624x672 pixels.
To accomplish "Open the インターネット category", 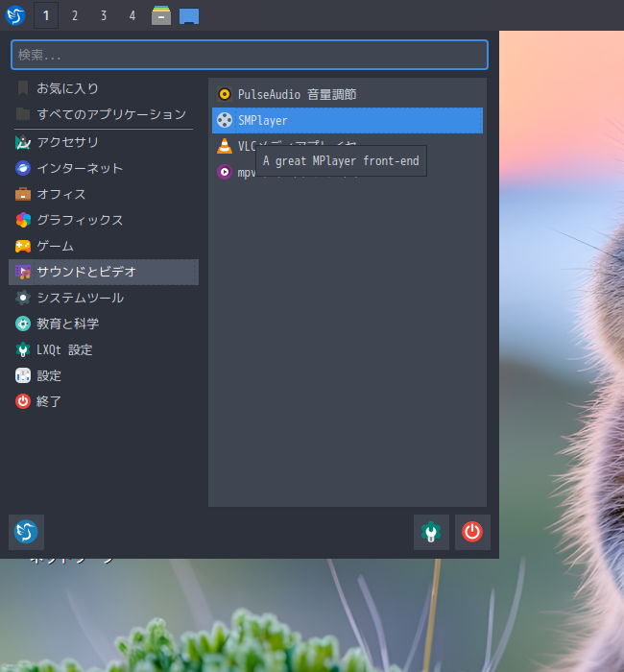I will [x=104, y=168].
